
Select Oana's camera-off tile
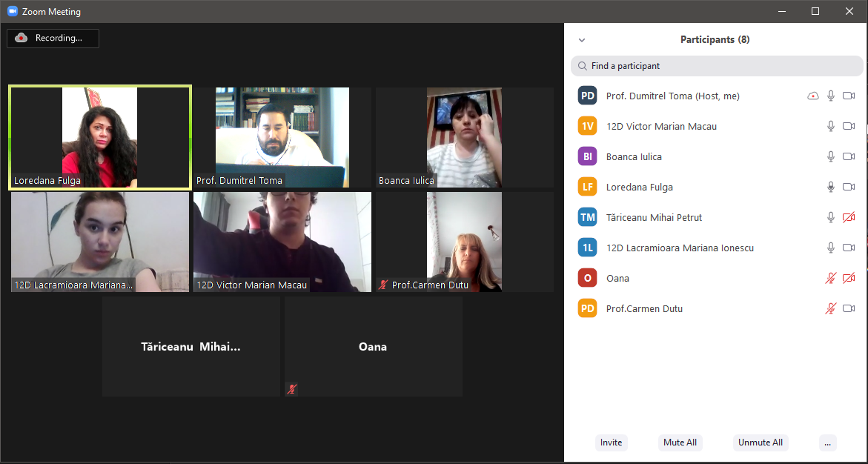pyautogui.click(x=373, y=347)
